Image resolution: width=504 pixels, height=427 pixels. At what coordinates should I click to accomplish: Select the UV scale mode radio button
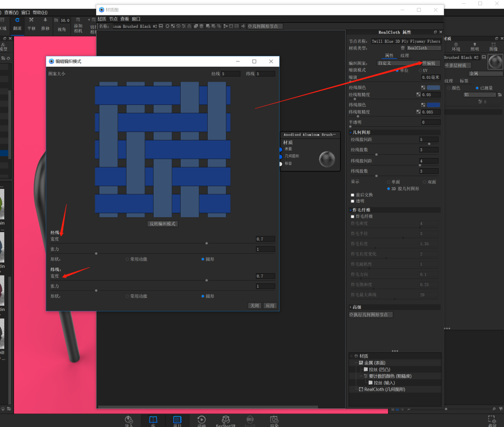coord(420,70)
